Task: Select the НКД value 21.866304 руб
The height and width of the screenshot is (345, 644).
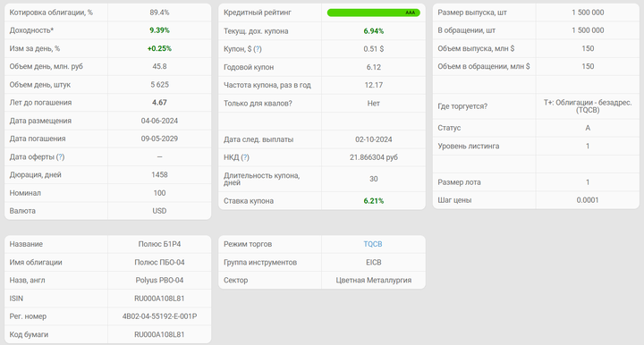Action: [373, 157]
